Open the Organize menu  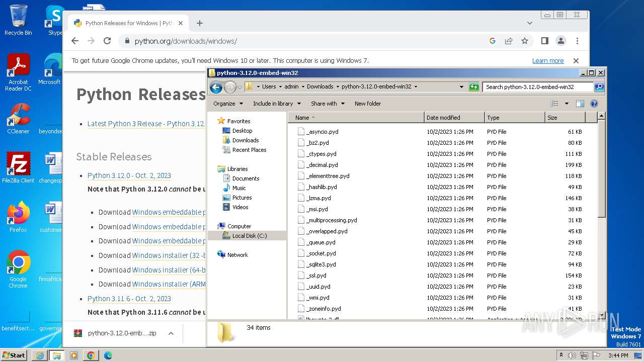228,104
